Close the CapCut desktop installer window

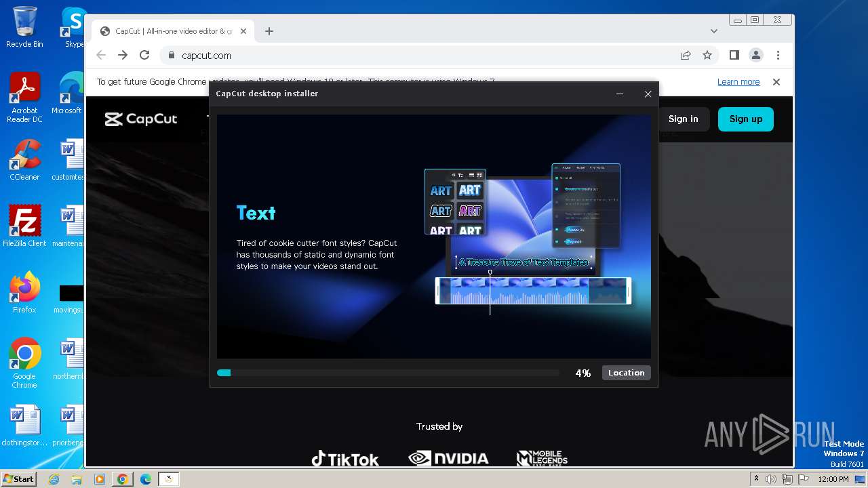click(x=648, y=94)
